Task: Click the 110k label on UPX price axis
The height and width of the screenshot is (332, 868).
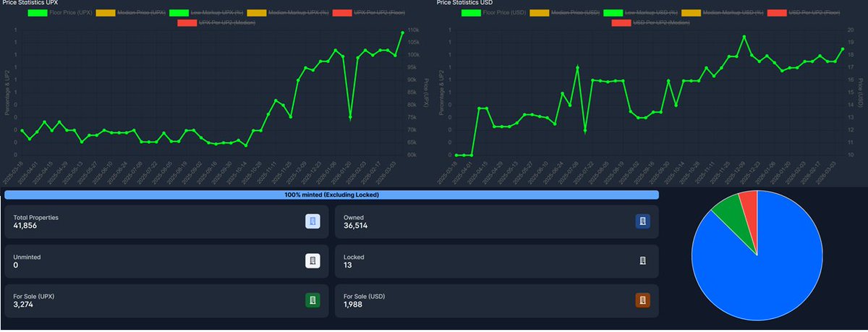Action: pyautogui.click(x=414, y=30)
